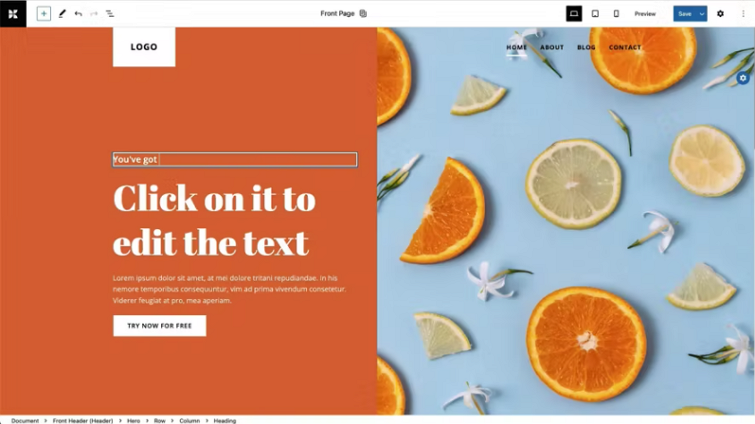Viewport: 755px width, 424px height.
Task: Click the Preview button
Action: pos(645,13)
